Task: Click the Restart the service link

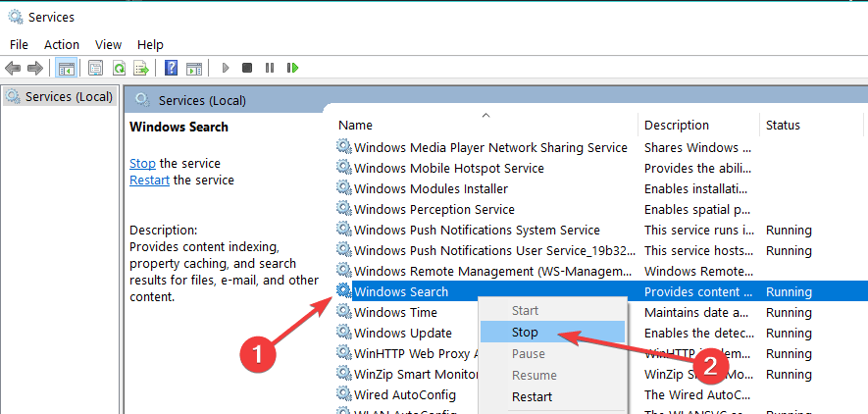Action: pos(149,181)
